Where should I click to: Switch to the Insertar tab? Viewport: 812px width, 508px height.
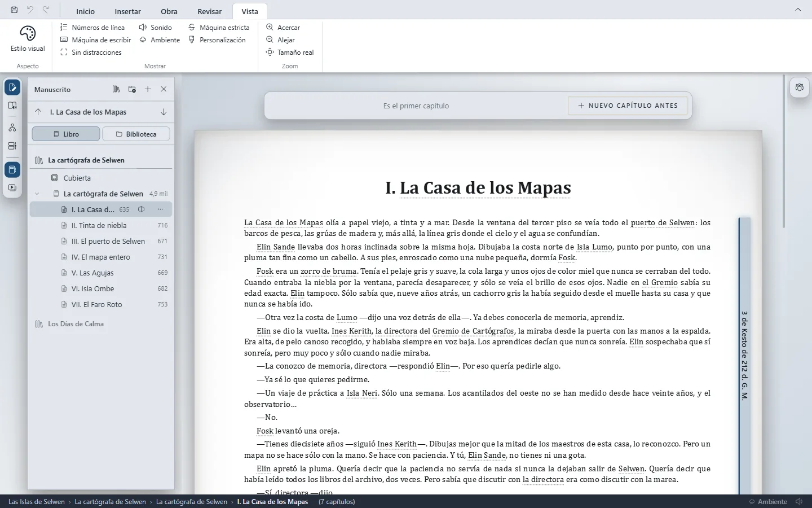[128, 11]
